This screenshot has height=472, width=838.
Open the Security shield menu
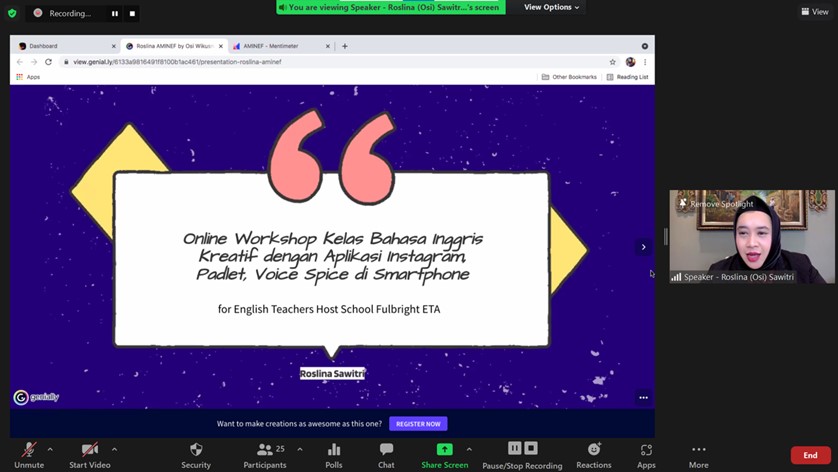click(196, 455)
